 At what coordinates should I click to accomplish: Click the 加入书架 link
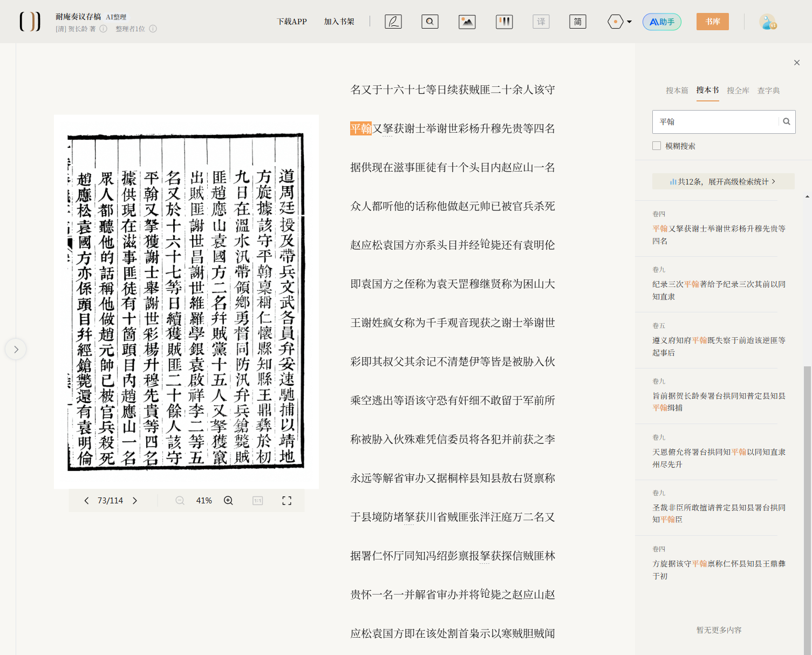coord(339,22)
